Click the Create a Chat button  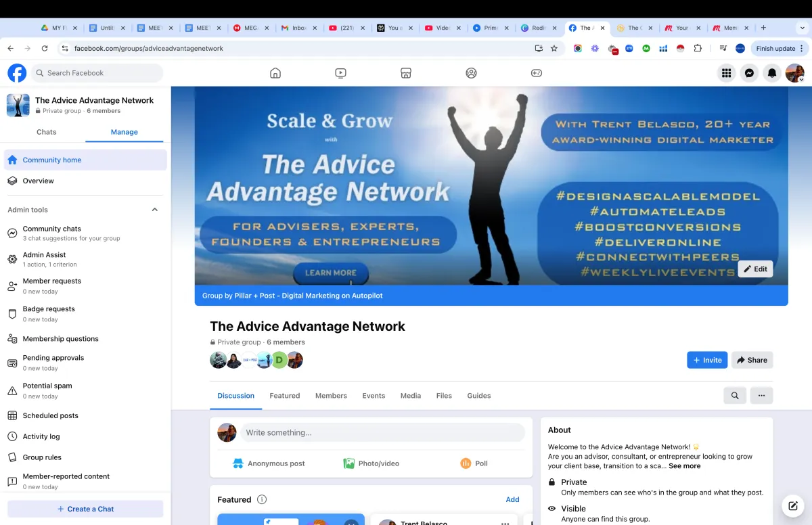[85, 509]
